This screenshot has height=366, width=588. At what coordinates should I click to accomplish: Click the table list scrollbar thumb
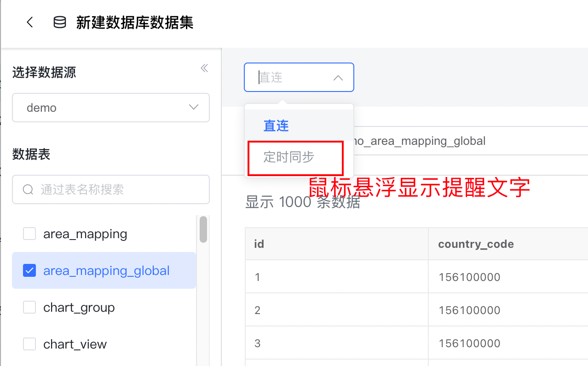[x=203, y=229]
